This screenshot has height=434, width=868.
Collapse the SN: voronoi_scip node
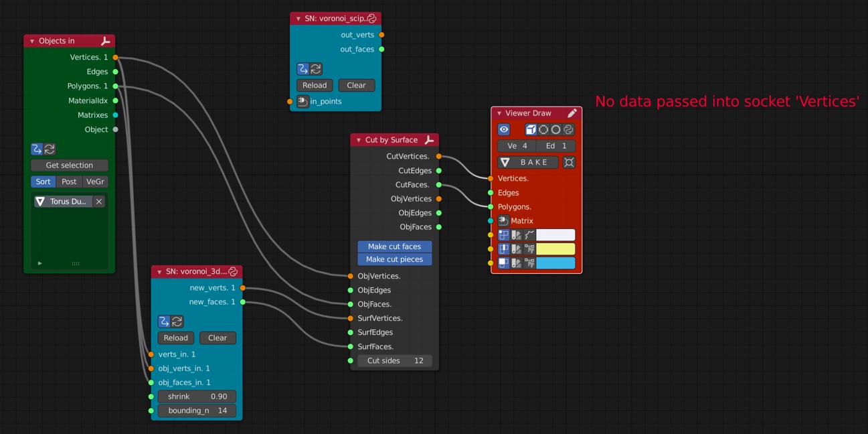pos(298,19)
